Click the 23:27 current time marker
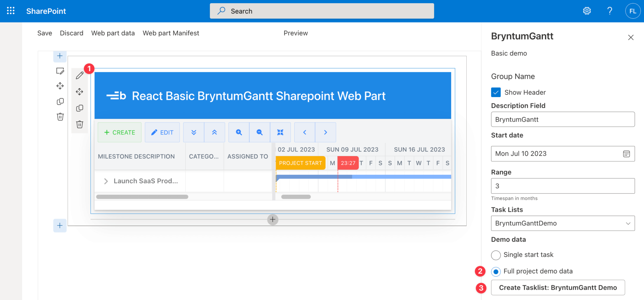 point(348,163)
